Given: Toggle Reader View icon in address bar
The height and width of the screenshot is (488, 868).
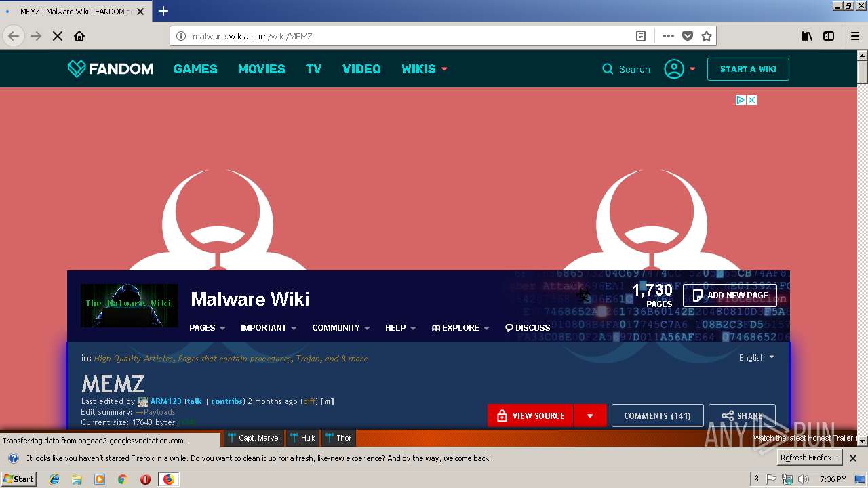Looking at the screenshot, I should coord(641,36).
